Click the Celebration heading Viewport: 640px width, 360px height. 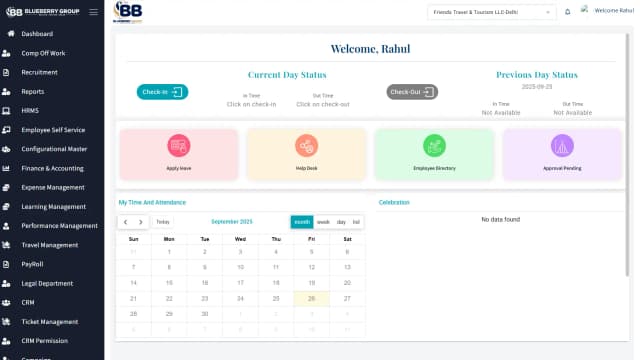pyautogui.click(x=394, y=202)
